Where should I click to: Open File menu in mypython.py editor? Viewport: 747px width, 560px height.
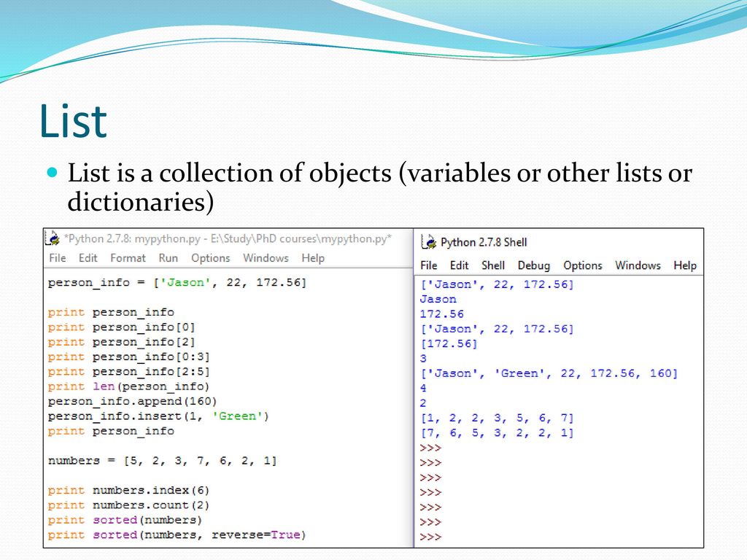click(x=57, y=258)
